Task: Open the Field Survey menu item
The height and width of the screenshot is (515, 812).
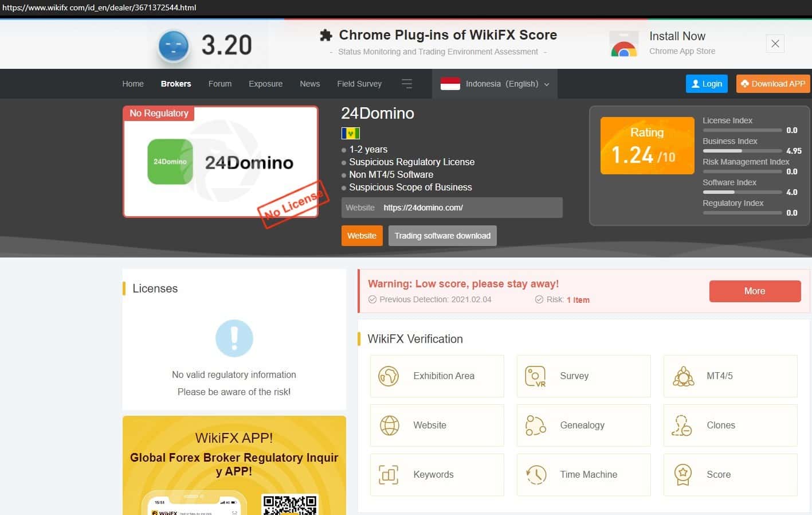Action: point(359,84)
